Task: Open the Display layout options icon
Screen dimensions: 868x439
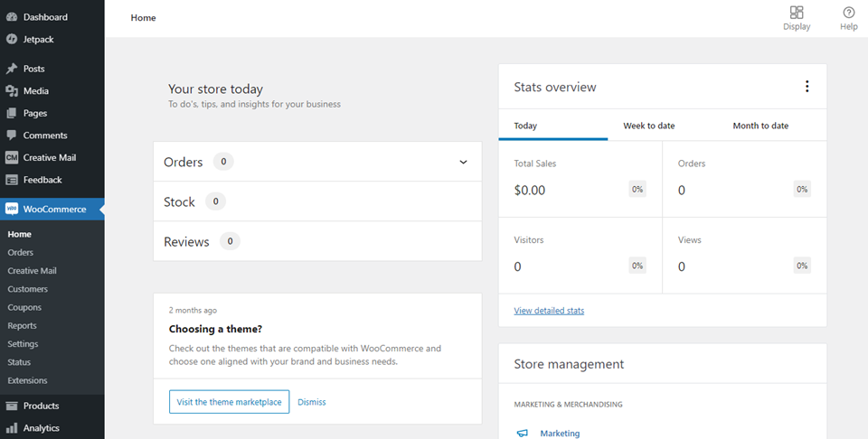Action: coord(797,12)
